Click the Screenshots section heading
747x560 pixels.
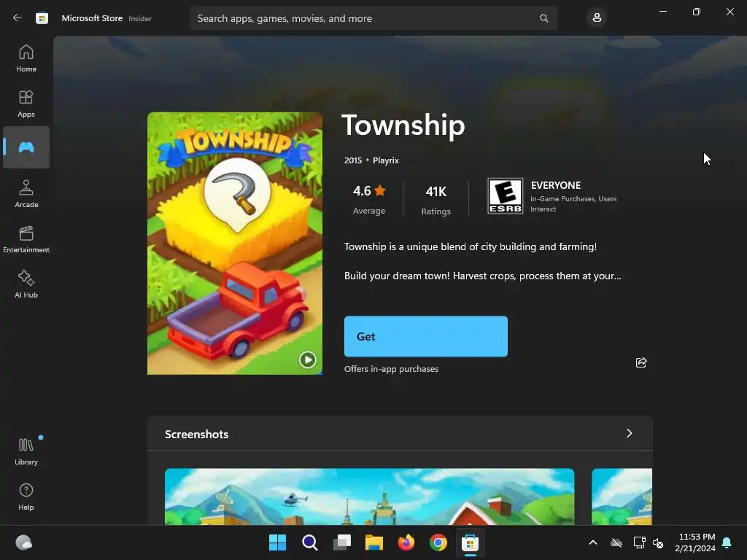pos(197,435)
